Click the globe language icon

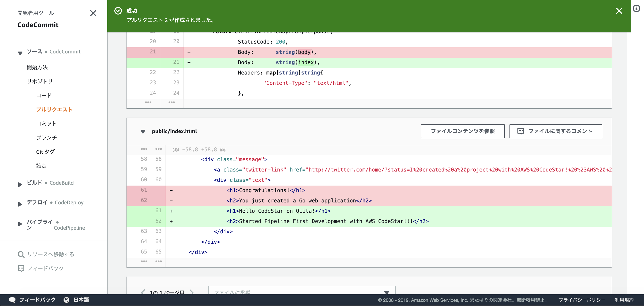[66, 300]
